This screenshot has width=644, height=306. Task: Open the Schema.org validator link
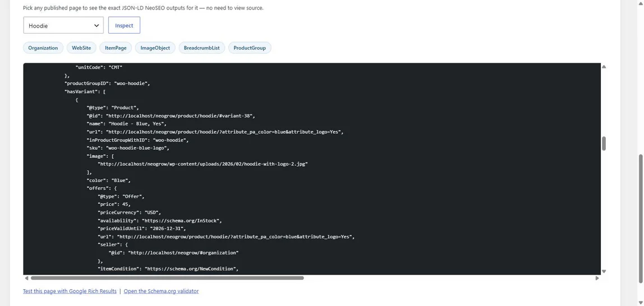pyautogui.click(x=161, y=291)
